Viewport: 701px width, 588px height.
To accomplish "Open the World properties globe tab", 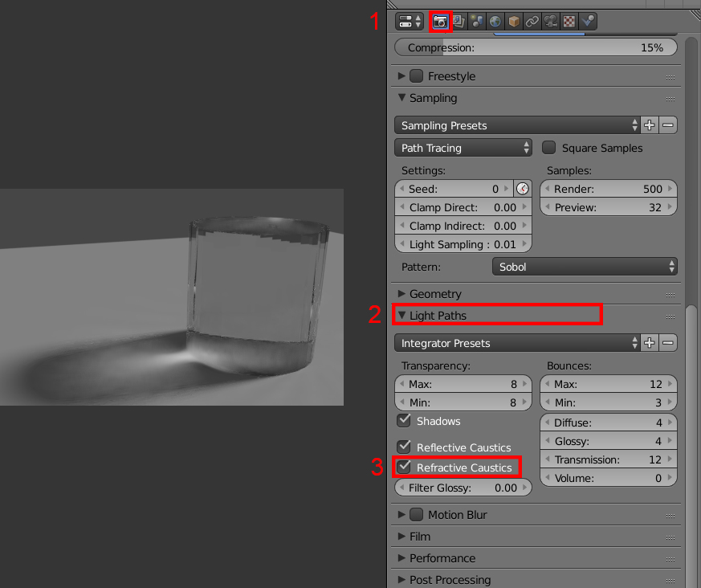I will pos(495,21).
